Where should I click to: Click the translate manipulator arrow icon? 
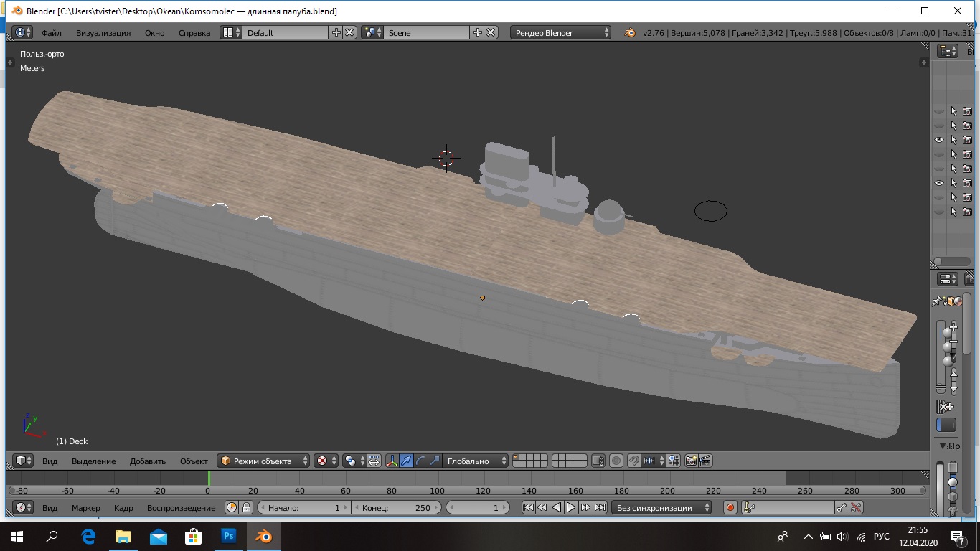pyautogui.click(x=407, y=461)
